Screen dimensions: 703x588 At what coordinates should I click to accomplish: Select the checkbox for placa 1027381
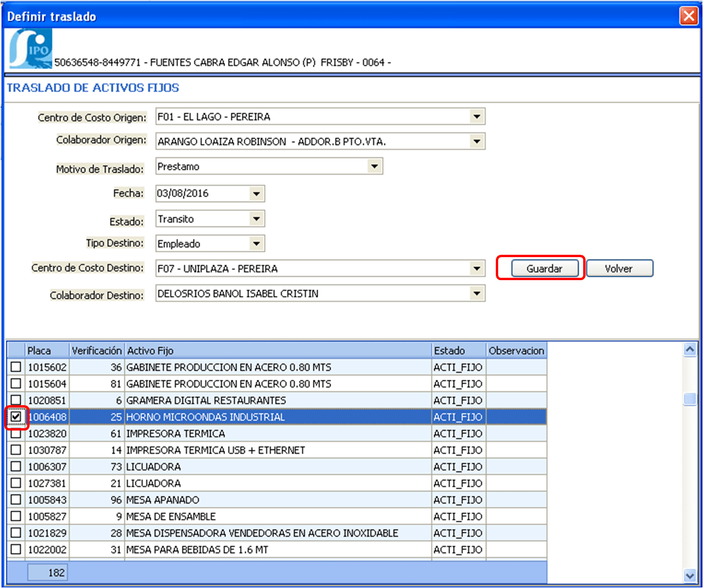pos(16,483)
